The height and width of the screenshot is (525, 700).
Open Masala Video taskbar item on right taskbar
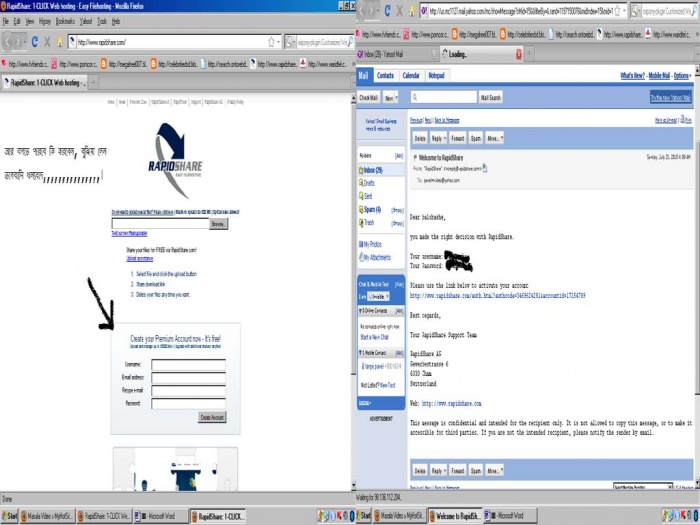[399, 516]
